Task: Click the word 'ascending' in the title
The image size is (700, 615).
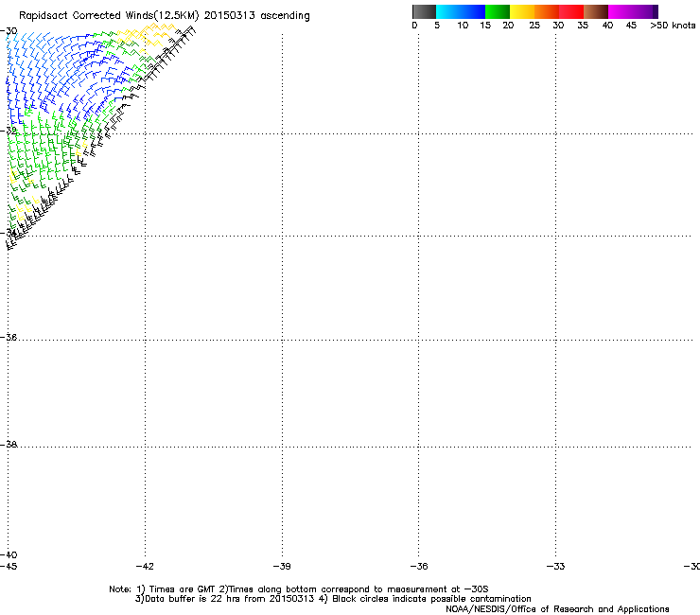Action: [285, 16]
